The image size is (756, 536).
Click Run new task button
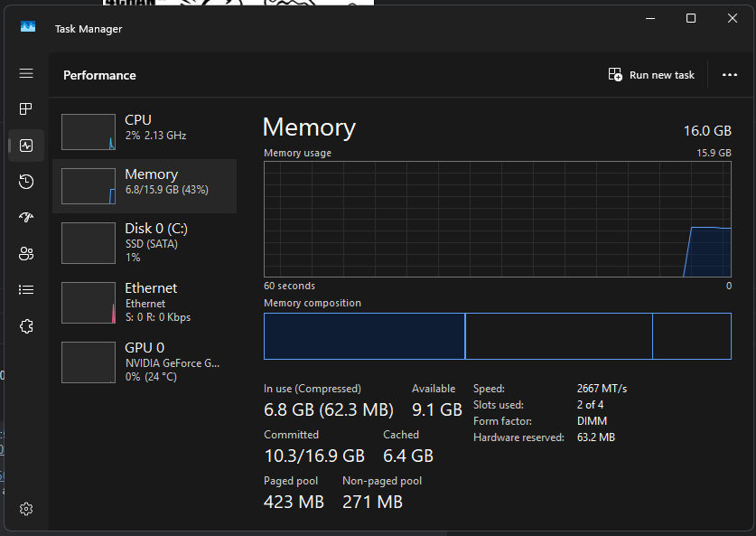tap(651, 75)
